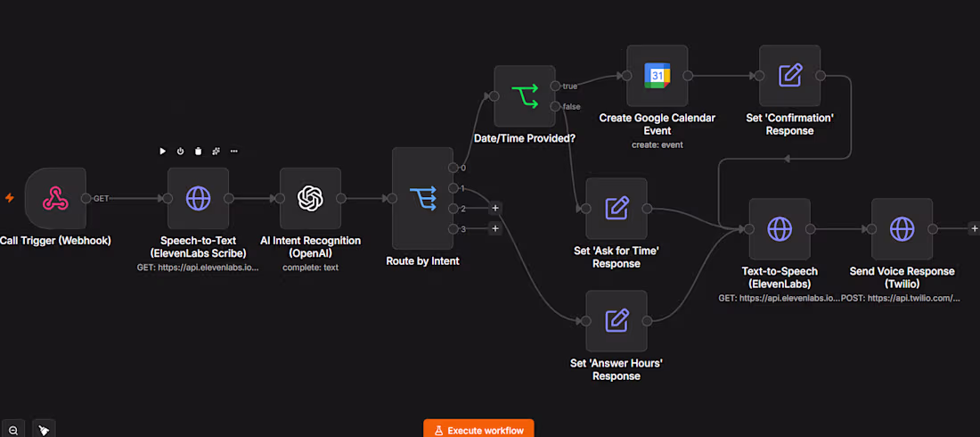Click the 'Create Google Calendar Event' label

(x=657, y=125)
